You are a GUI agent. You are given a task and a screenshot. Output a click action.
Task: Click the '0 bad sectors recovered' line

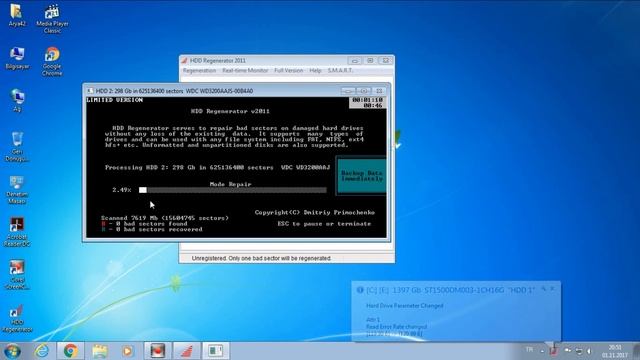point(152,229)
